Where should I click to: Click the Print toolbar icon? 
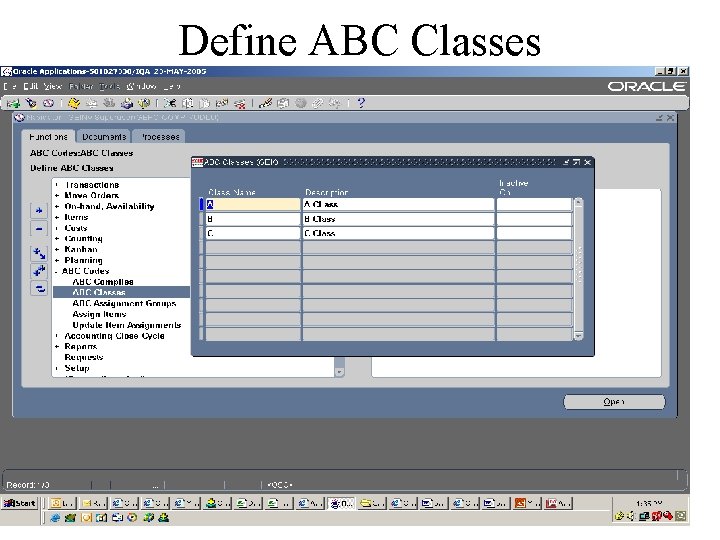(127, 103)
